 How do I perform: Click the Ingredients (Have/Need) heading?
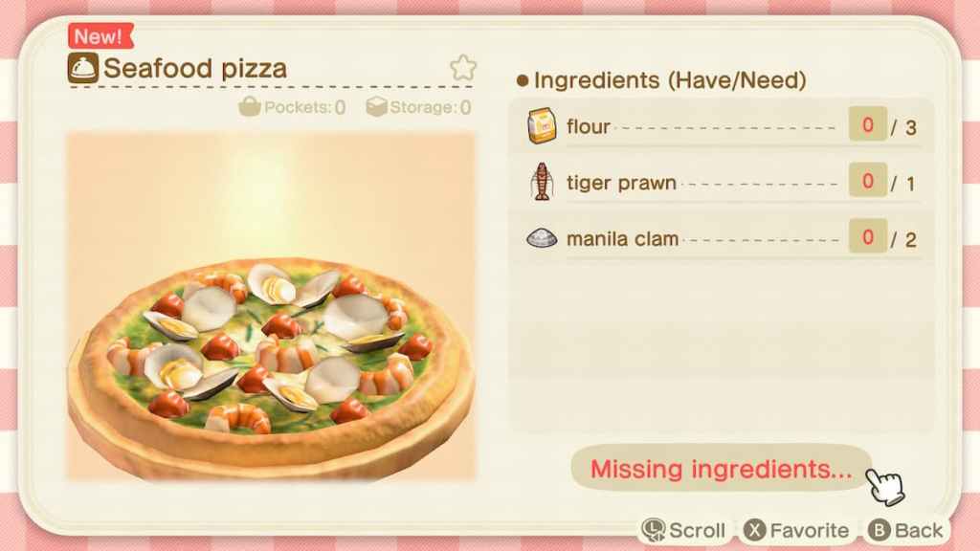tap(669, 80)
